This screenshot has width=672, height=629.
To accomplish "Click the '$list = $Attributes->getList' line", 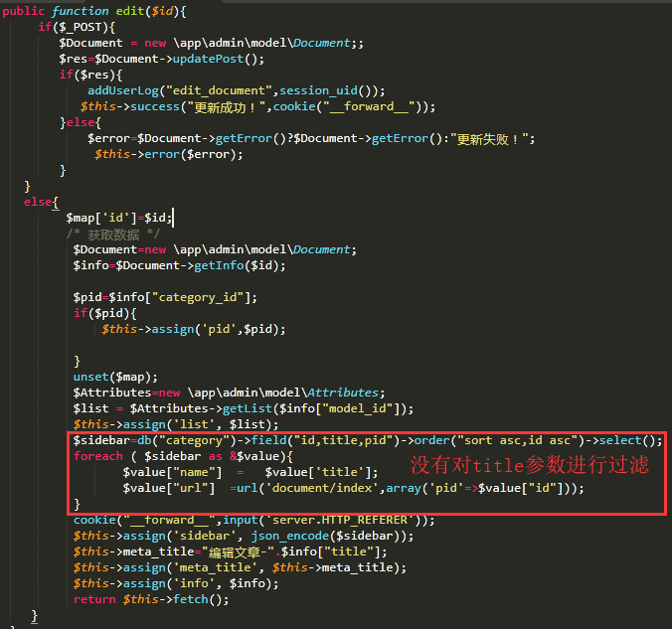I will (243, 408).
